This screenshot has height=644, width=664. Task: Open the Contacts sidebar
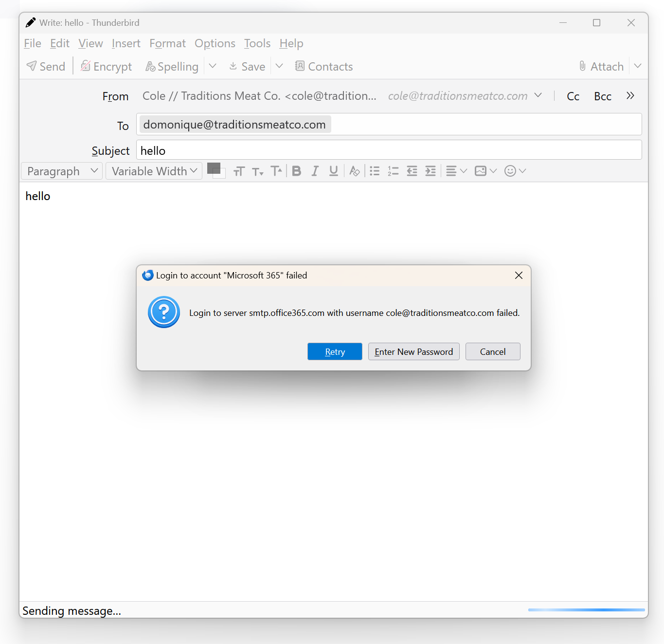324,67
